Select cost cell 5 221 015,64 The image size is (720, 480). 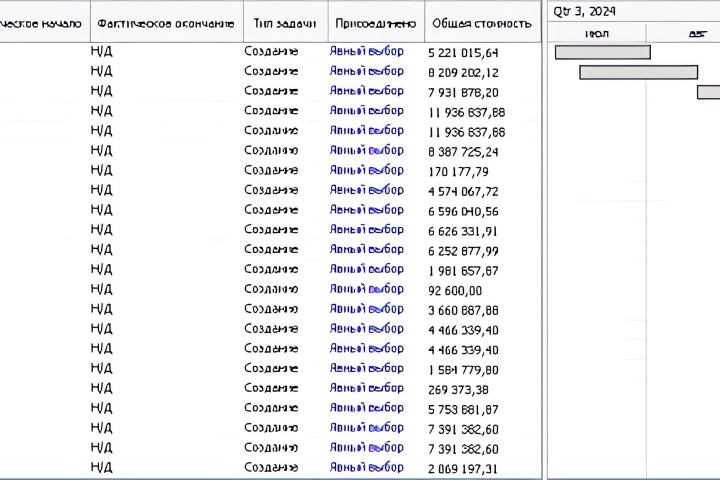463,53
